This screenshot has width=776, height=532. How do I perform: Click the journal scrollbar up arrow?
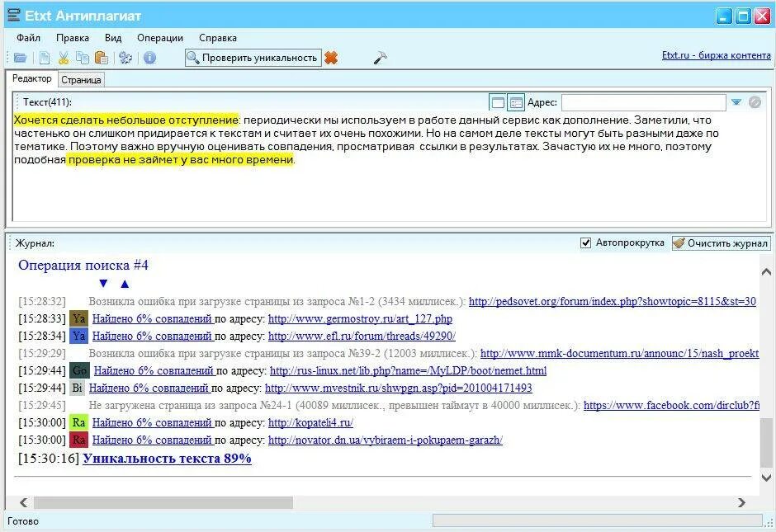tap(766, 271)
